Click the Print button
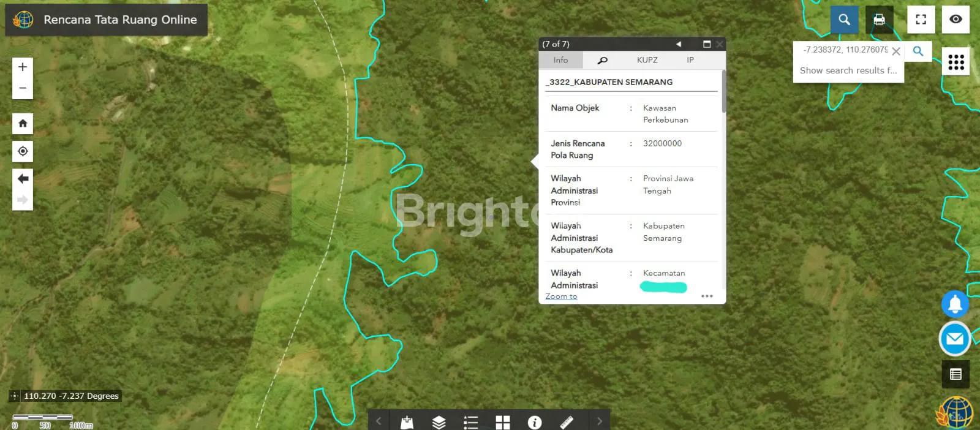 [x=879, y=20]
